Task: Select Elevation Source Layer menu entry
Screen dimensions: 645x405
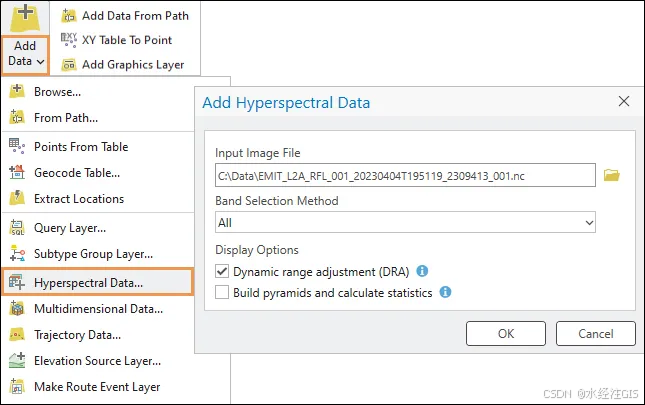Action: 97,361
